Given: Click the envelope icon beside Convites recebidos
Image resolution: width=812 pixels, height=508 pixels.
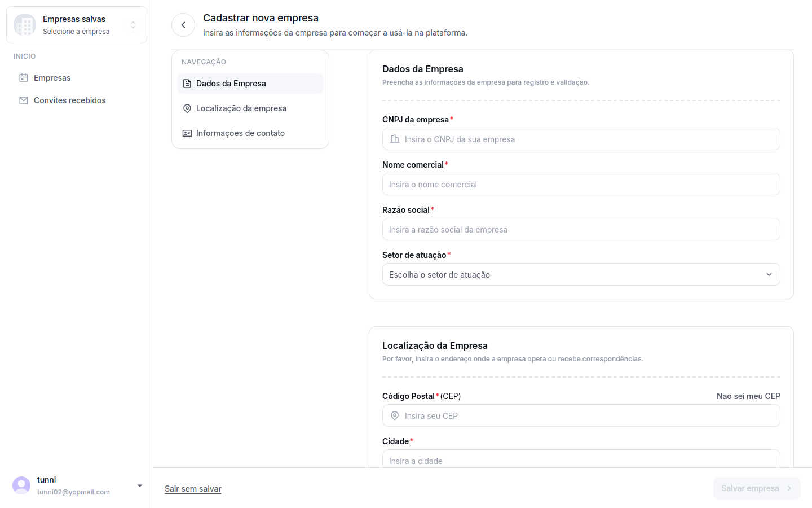Looking at the screenshot, I should pyautogui.click(x=24, y=100).
